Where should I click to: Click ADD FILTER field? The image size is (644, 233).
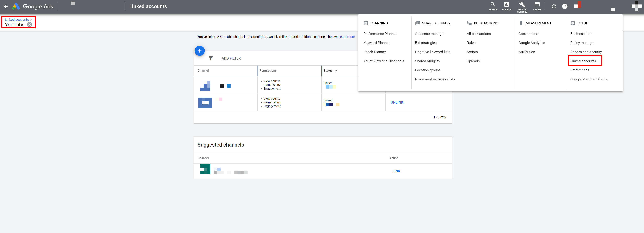coord(231,59)
